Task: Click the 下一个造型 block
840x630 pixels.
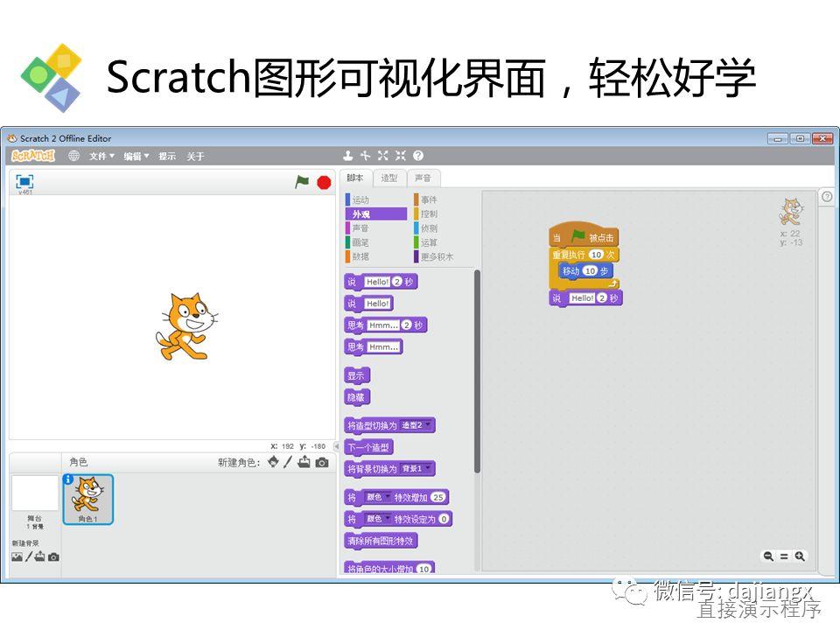Action: coord(368,447)
